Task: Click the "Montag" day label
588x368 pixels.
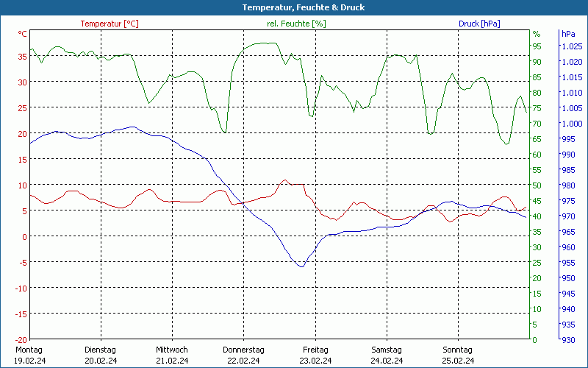Action: pos(29,350)
